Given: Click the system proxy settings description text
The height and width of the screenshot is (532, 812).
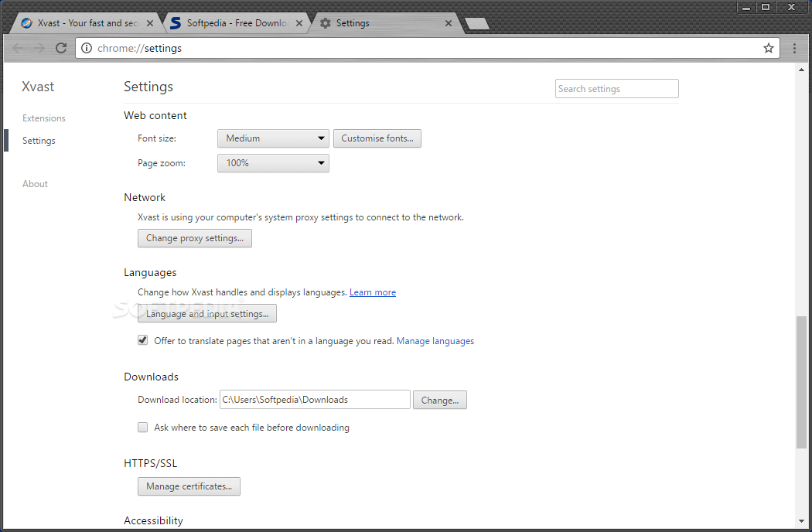Looking at the screenshot, I should [x=300, y=217].
